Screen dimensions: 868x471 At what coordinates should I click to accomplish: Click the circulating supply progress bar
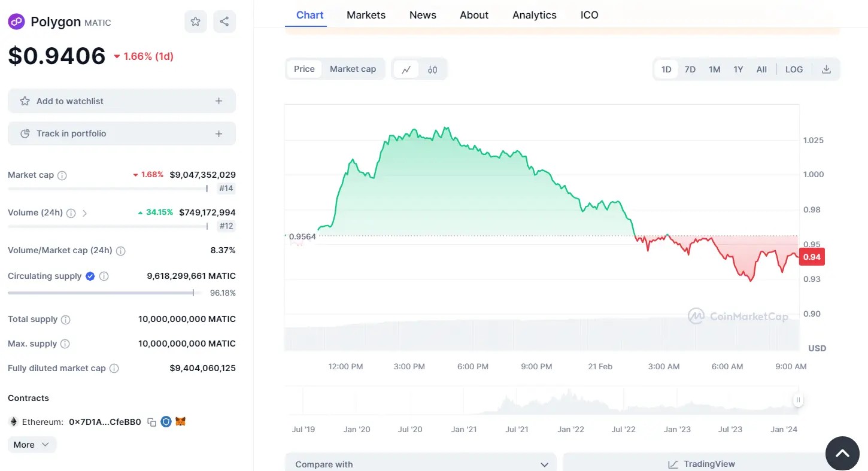click(x=102, y=293)
